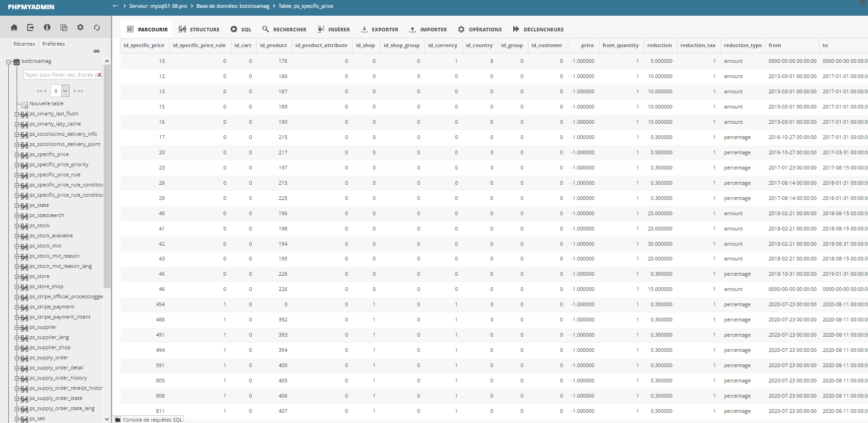Select the reduction cell 30.000000
The image size is (868, 423).
660,244
